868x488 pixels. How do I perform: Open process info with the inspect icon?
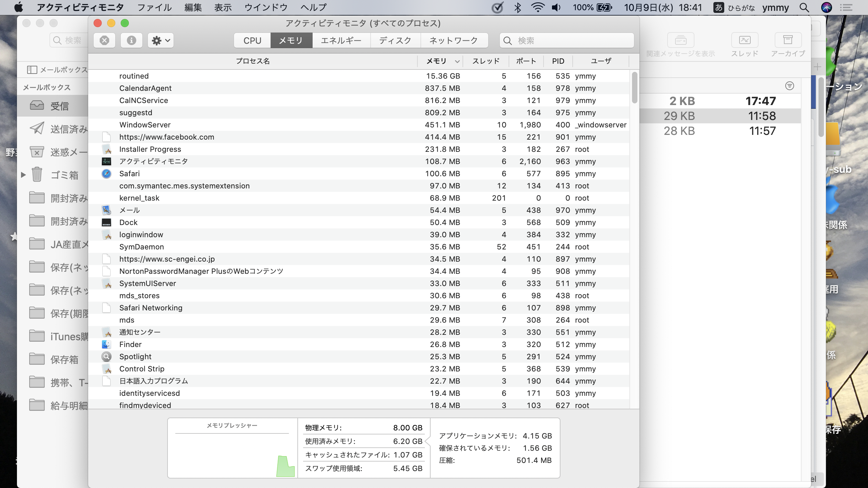pyautogui.click(x=131, y=41)
